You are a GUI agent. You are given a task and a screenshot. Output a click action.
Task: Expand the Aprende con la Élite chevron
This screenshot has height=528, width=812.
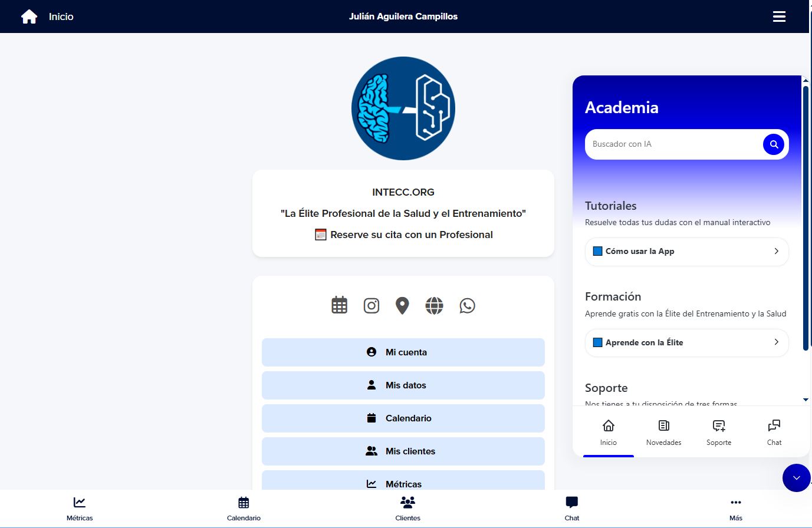coord(776,342)
